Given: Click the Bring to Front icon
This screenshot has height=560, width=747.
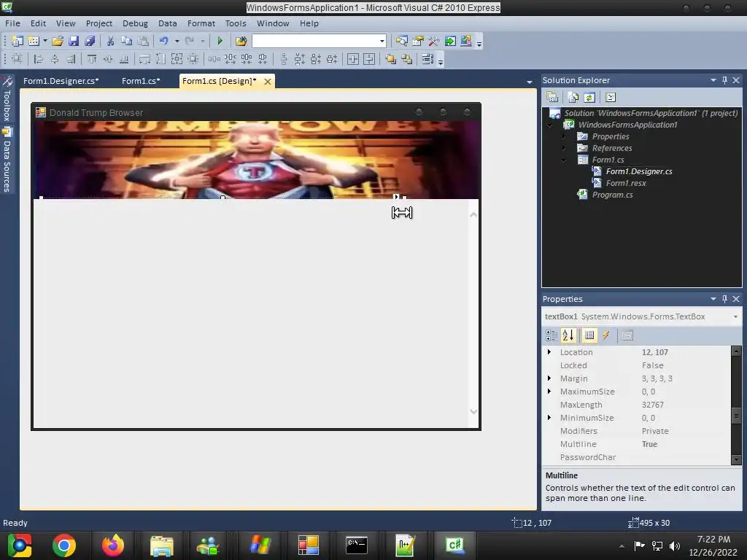Looking at the screenshot, I should point(391,59).
